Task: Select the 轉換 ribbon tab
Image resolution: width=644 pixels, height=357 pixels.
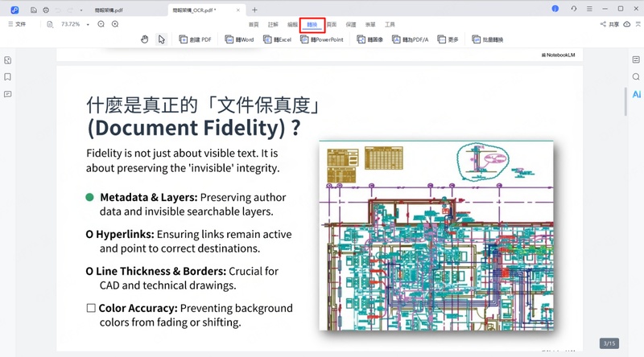Action: pos(312,25)
